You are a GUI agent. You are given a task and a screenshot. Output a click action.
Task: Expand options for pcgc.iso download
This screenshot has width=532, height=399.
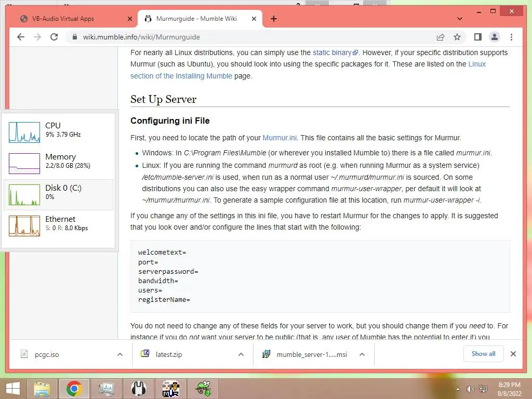point(120,354)
